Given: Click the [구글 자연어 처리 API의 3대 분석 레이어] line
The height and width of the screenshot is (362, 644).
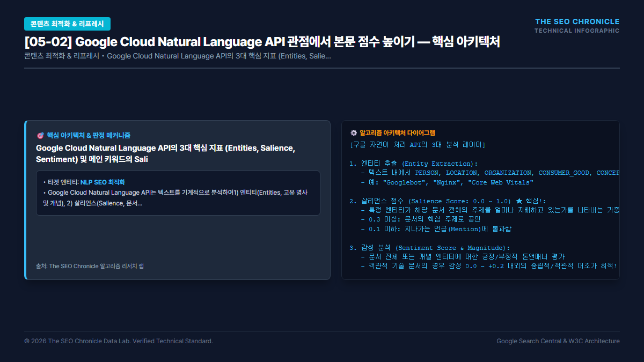Looking at the screenshot, I should (x=418, y=145).
